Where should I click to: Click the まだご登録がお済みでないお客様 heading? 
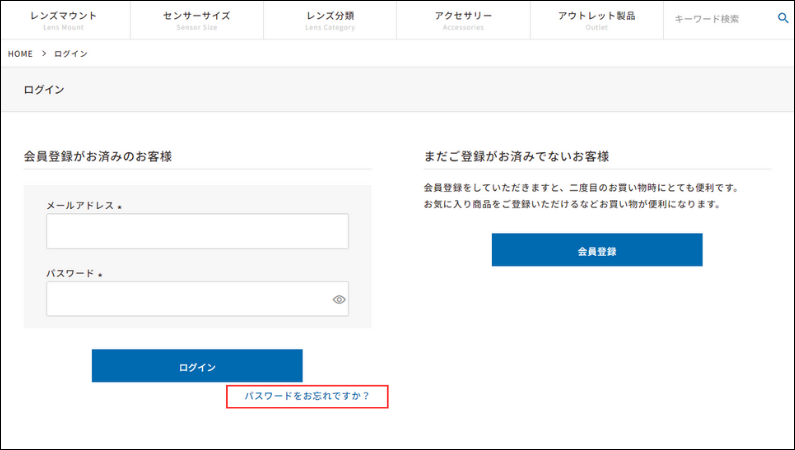[517, 156]
